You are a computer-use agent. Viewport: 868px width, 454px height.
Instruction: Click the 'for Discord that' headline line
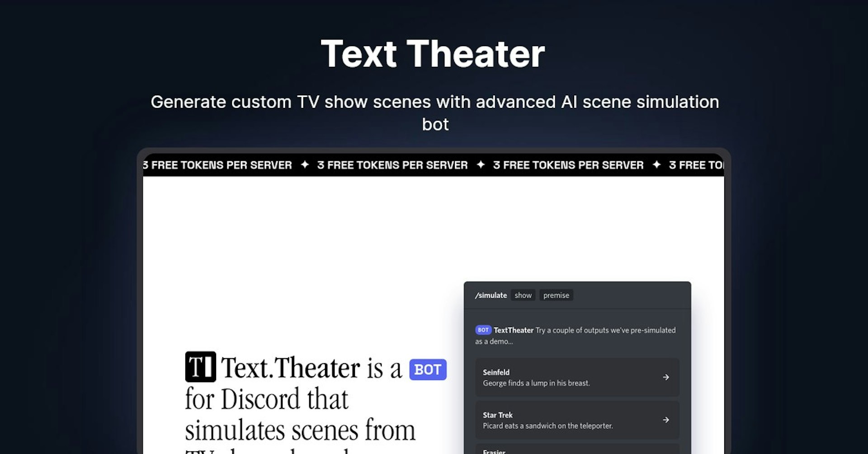(267, 399)
